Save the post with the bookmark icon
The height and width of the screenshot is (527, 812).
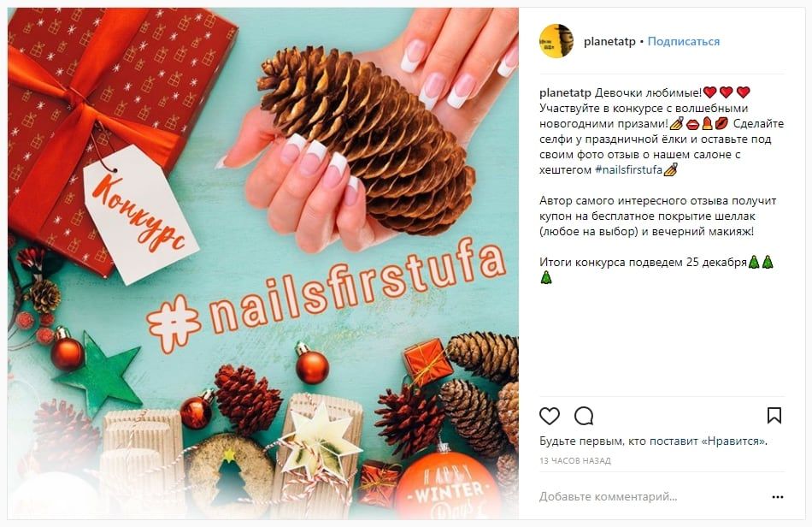click(774, 416)
